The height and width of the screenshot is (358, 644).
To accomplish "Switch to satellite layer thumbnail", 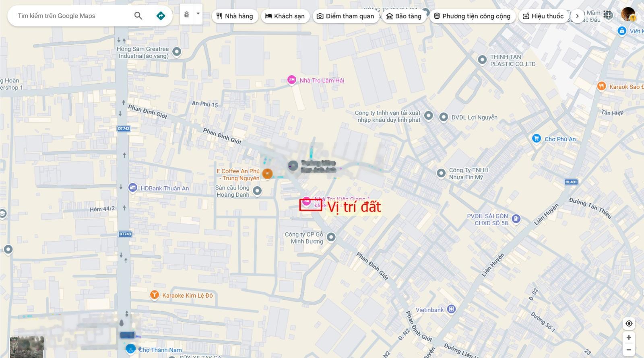I will click(x=27, y=347).
